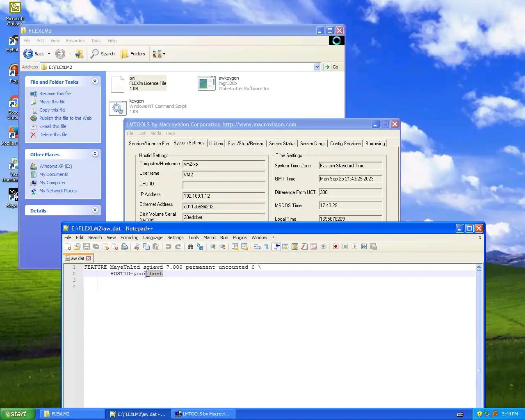
Task: Click the Cut scissors icon
Action: point(137,247)
